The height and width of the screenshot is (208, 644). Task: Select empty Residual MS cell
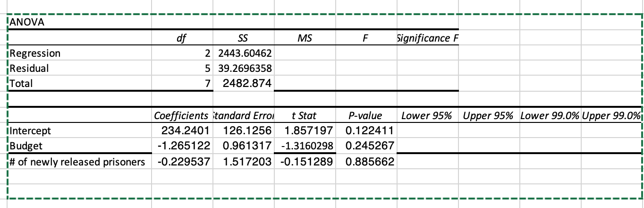coord(305,69)
